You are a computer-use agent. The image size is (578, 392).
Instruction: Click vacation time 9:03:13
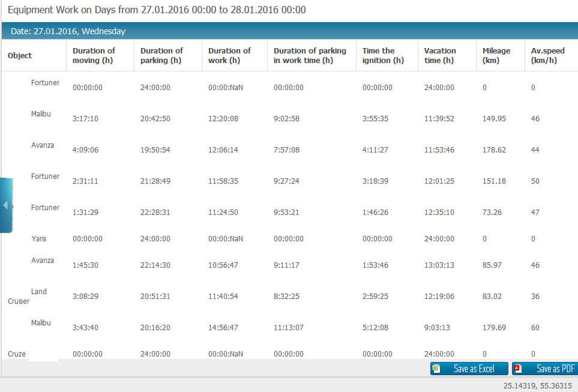[x=437, y=327]
